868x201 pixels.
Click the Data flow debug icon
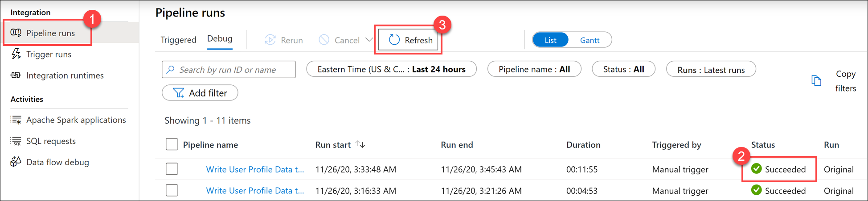click(x=16, y=162)
